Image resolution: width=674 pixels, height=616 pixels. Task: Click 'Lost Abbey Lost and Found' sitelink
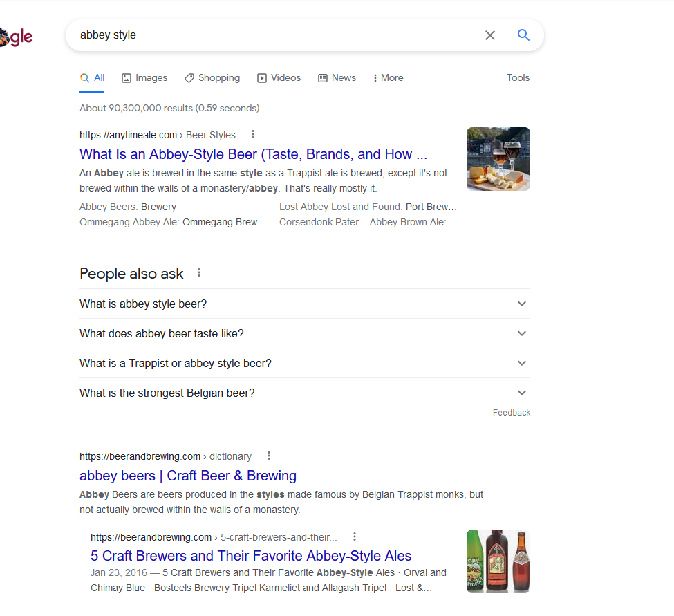tap(368, 207)
